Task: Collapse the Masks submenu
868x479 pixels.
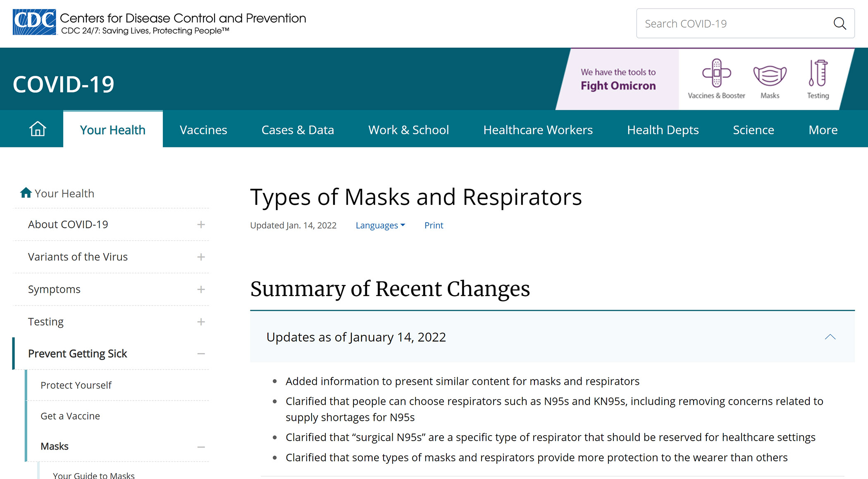Action: coord(201,447)
